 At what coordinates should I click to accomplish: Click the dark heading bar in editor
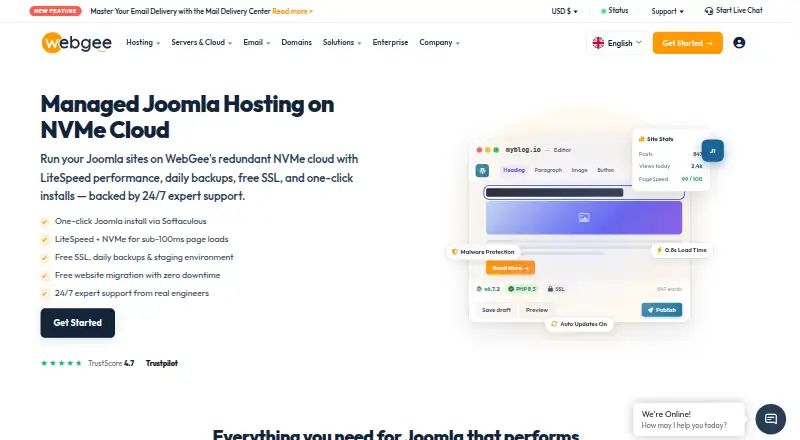click(x=555, y=192)
